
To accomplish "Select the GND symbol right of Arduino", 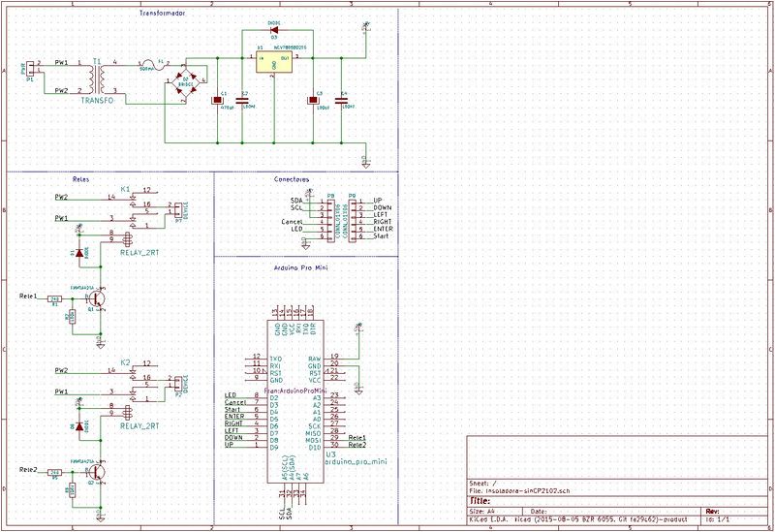I will tap(358, 388).
